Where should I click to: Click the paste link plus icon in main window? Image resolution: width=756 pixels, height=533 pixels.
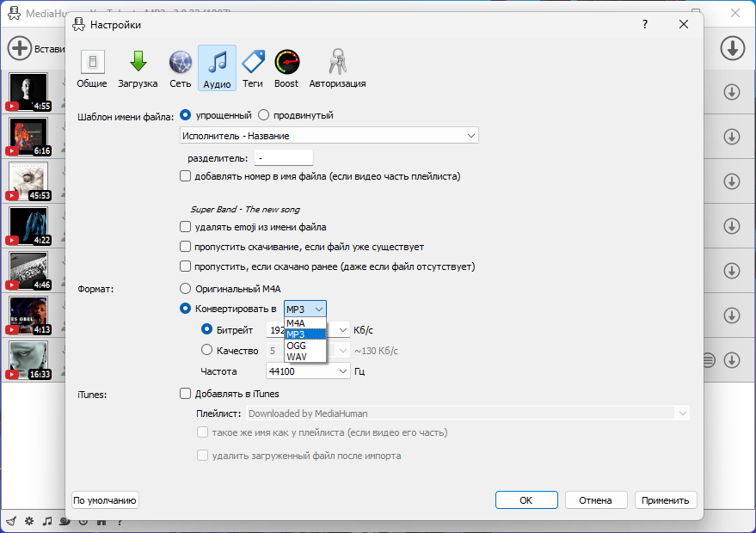(x=19, y=48)
